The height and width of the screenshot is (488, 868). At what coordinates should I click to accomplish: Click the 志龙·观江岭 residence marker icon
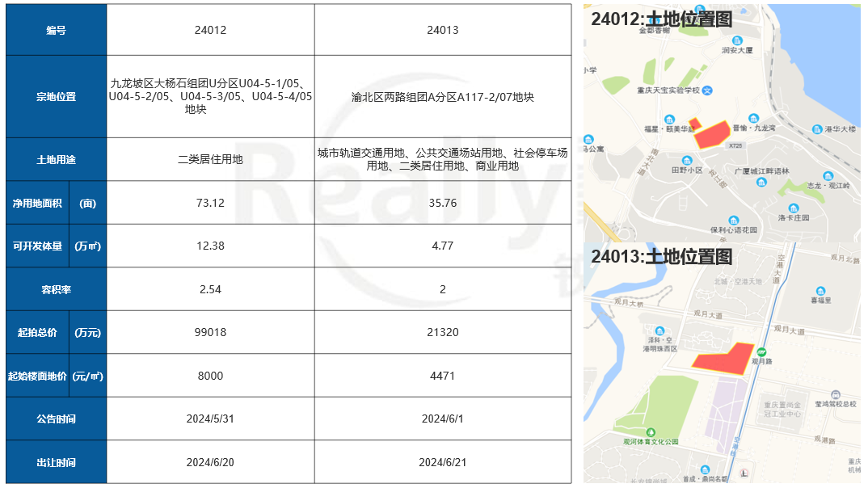tap(828, 176)
